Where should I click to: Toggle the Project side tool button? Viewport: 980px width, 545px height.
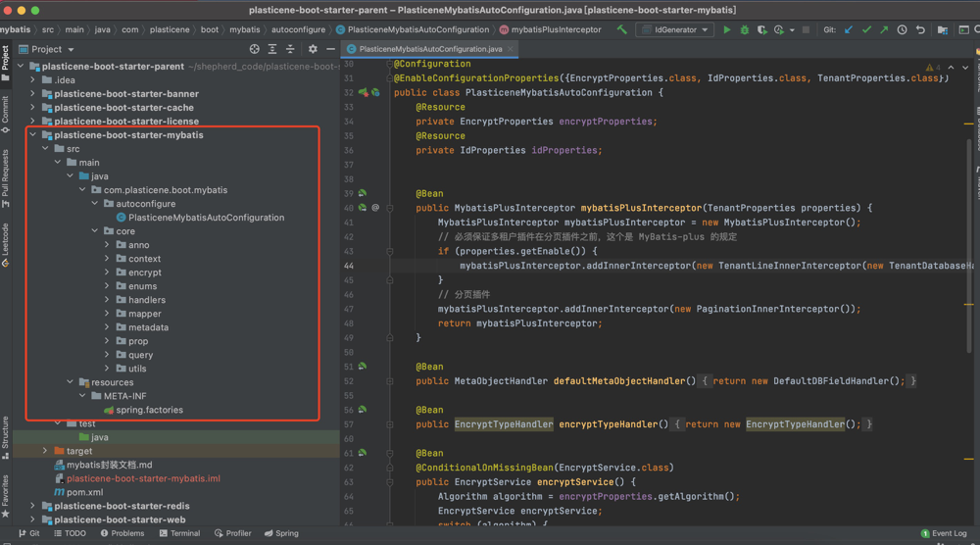pos(5,63)
